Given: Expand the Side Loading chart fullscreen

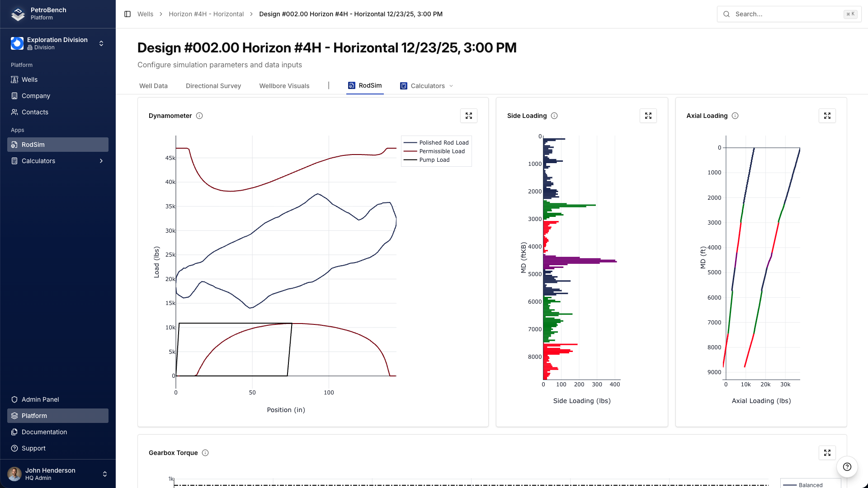Looking at the screenshot, I should tap(648, 116).
